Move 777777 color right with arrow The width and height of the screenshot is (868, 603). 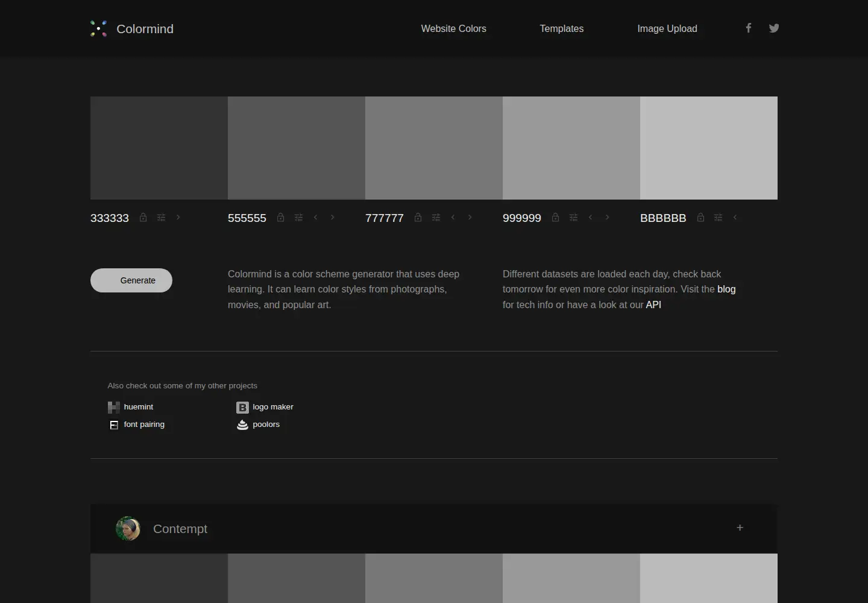pos(470,217)
